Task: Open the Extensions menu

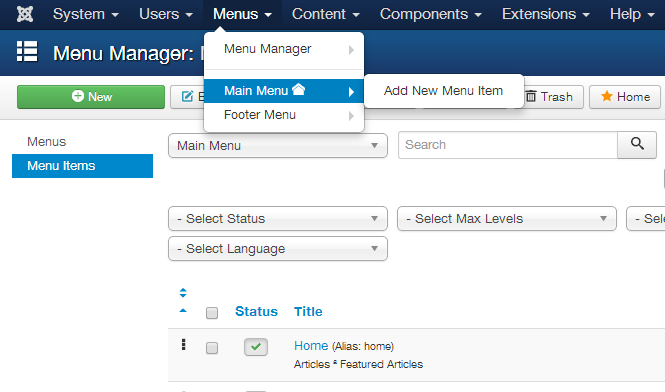Action: click(546, 14)
